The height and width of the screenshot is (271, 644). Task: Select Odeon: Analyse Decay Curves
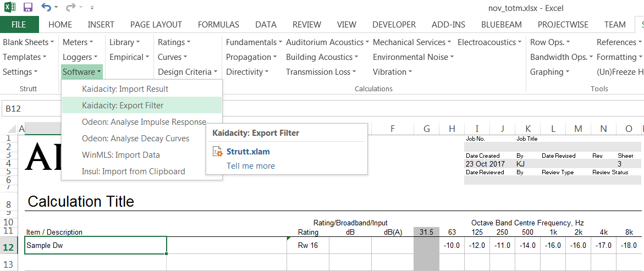click(x=142, y=139)
